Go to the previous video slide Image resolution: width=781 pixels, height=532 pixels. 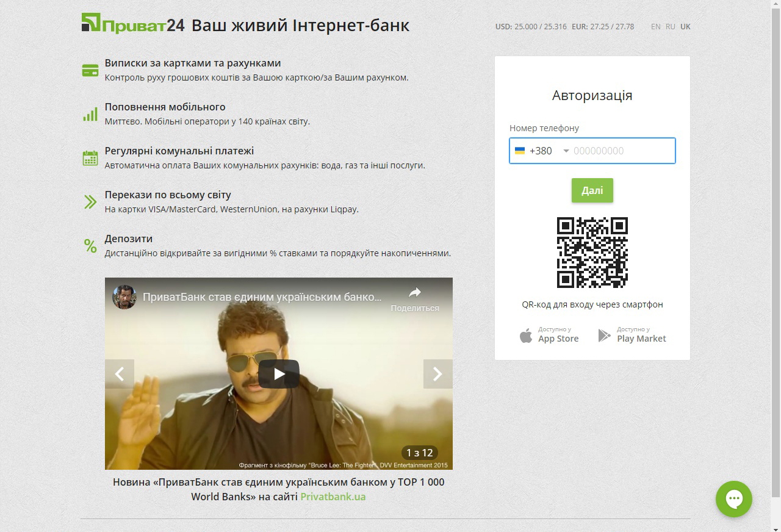click(x=120, y=374)
